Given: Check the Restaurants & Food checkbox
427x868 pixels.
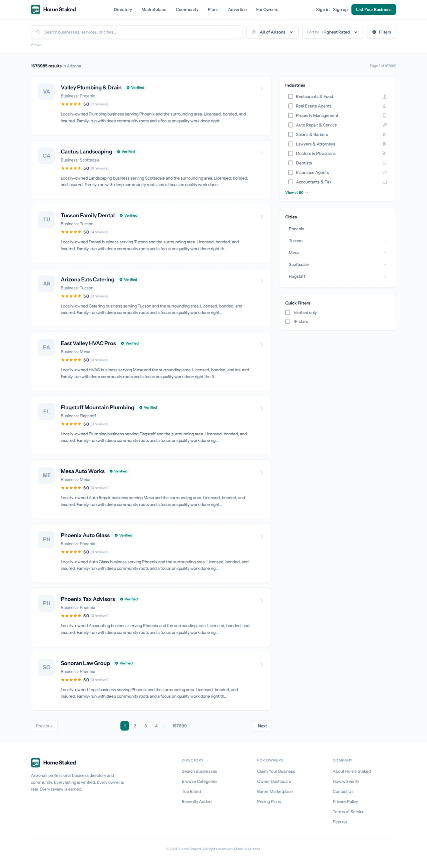Looking at the screenshot, I should tap(290, 97).
